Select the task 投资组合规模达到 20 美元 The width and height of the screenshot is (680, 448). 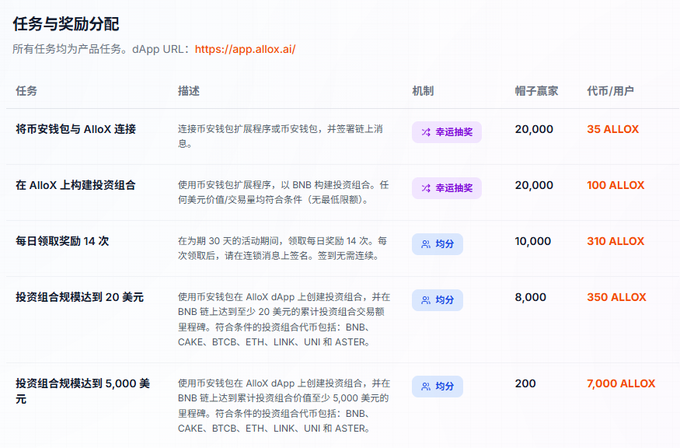(x=79, y=297)
